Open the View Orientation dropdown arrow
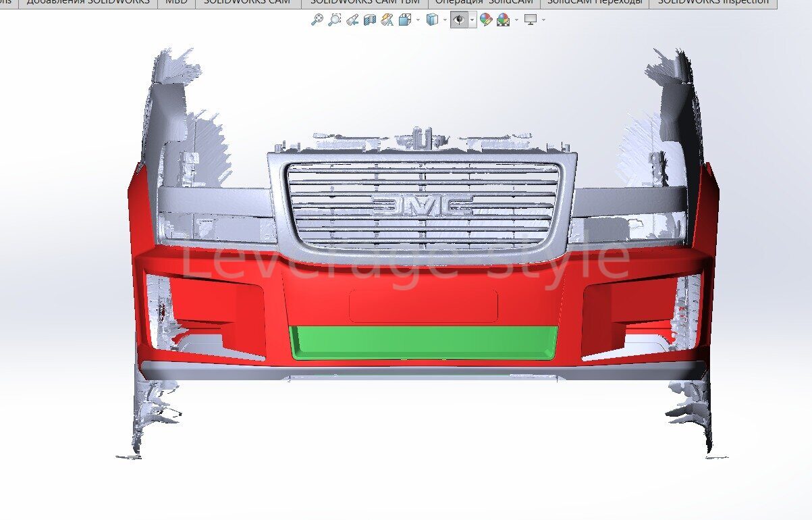 click(x=418, y=20)
